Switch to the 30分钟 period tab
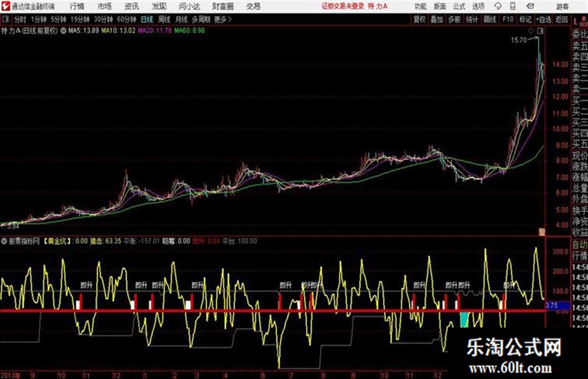Image resolution: width=588 pixels, height=379 pixels. point(103,19)
